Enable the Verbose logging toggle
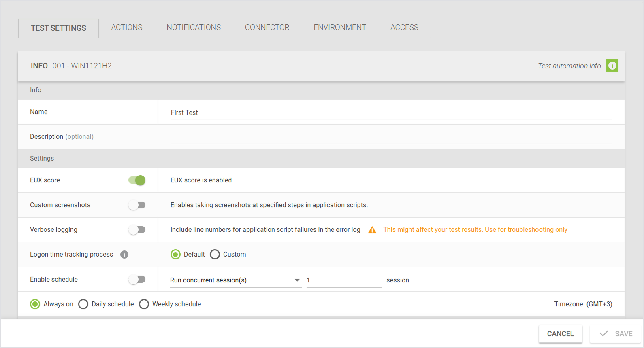The width and height of the screenshot is (644, 348). [x=137, y=230]
